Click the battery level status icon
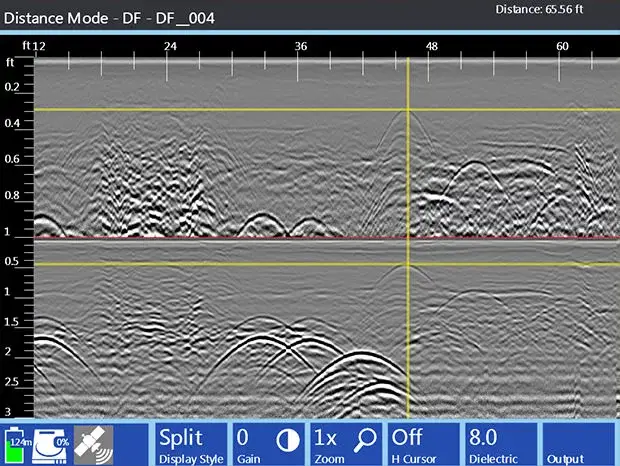Screen dimensions: 620x466 tap(17, 444)
